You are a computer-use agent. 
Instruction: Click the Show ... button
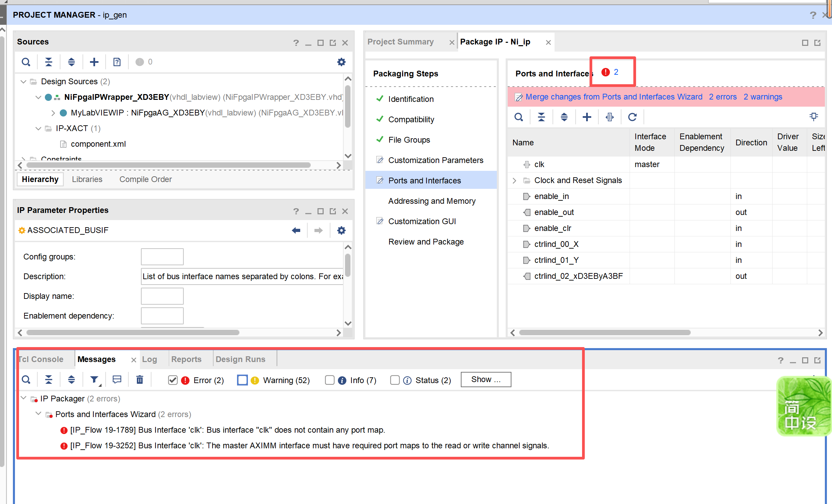pos(486,379)
